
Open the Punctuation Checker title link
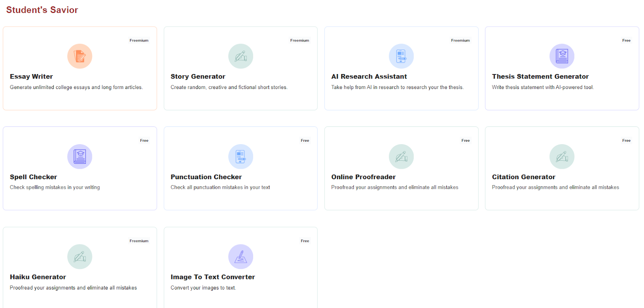(206, 177)
